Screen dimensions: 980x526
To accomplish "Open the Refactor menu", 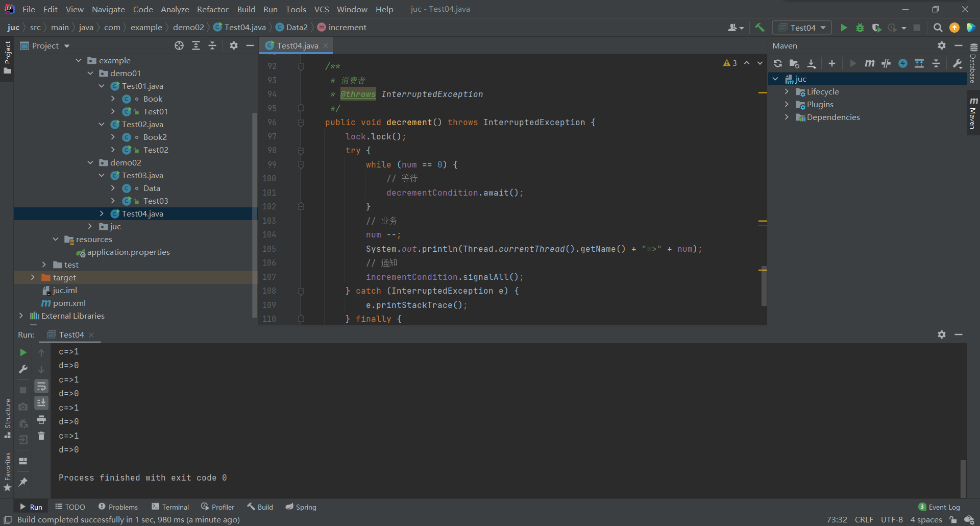I will 212,9.
